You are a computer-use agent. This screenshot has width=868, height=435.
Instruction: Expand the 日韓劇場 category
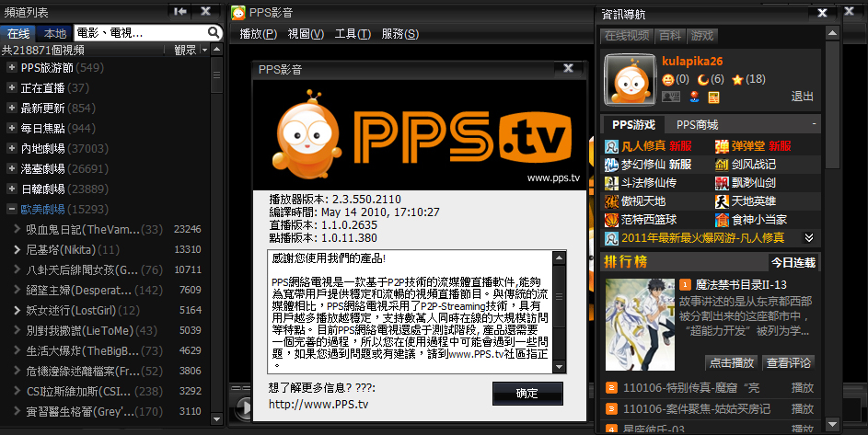click(11, 189)
